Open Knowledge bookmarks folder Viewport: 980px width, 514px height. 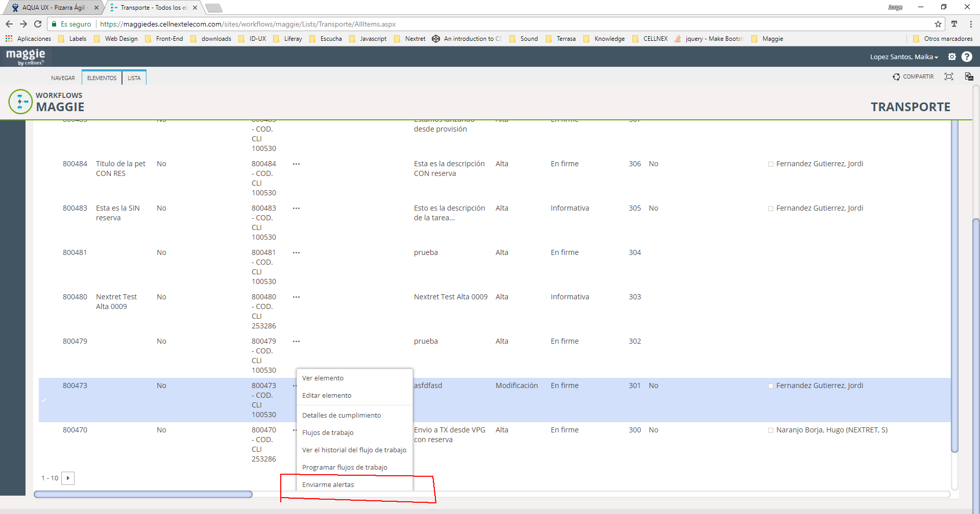[604, 39]
